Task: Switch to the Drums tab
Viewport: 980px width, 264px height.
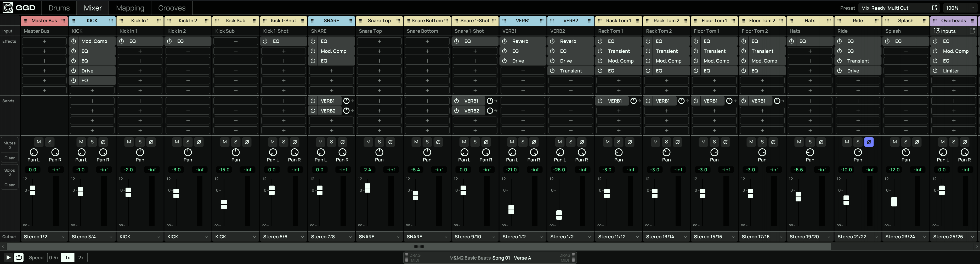Action: [59, 8]
